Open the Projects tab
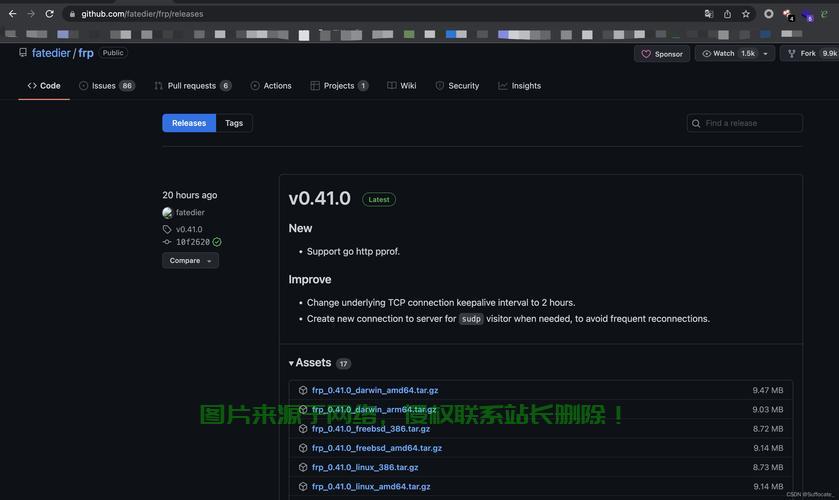The image size is (839, 500). pyautogui.click(x=339, y=86)
